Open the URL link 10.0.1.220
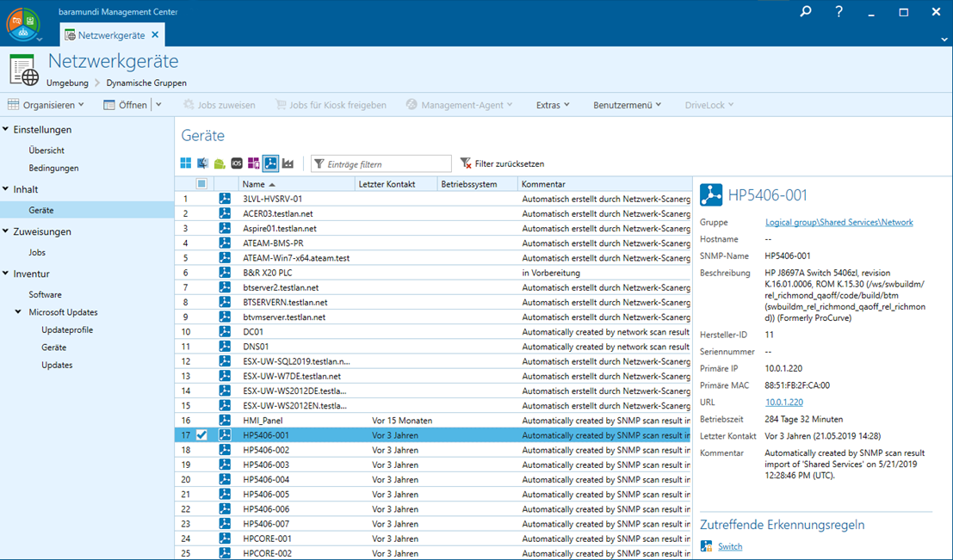This screenshot has width=953, height=560. coord(784,402)
